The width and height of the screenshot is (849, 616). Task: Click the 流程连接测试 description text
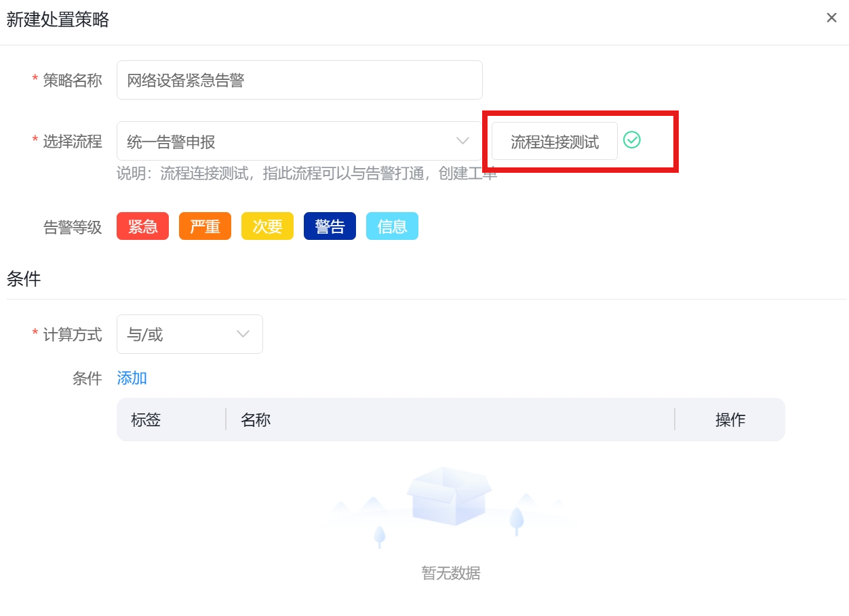coord(307,173)
